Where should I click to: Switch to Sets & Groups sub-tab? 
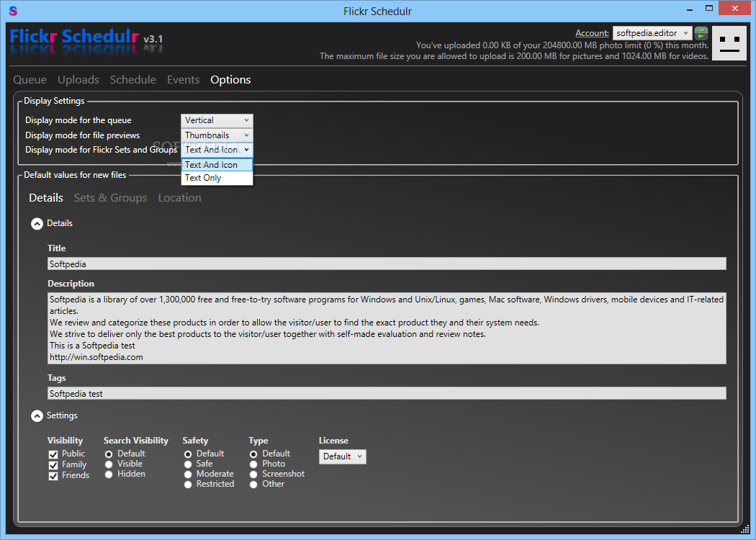tap(110, 198)
